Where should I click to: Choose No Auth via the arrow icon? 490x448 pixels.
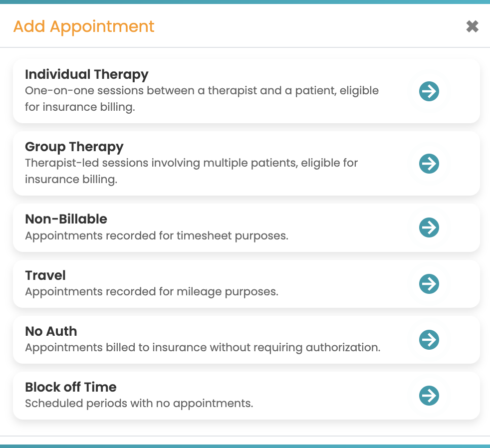click(429, 340)
